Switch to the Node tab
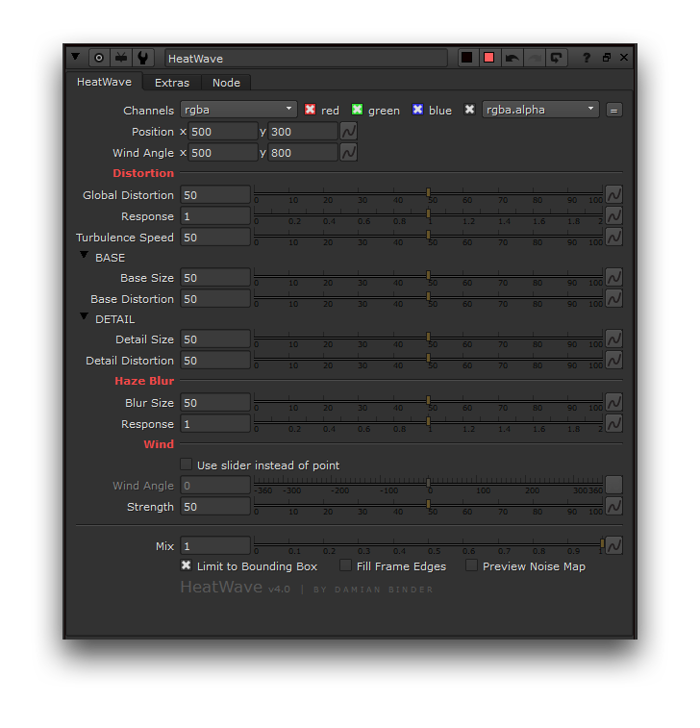 226,83
